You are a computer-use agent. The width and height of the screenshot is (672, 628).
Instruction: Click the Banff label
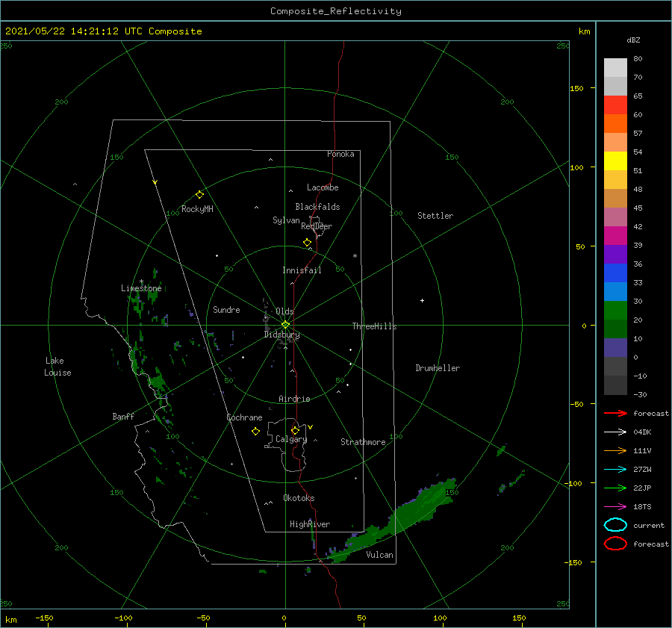coord(123,416)
